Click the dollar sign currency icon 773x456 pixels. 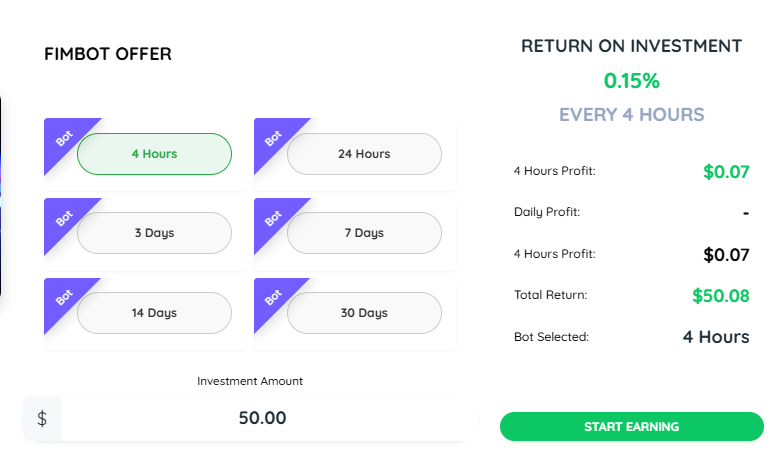tap(42, 418)
